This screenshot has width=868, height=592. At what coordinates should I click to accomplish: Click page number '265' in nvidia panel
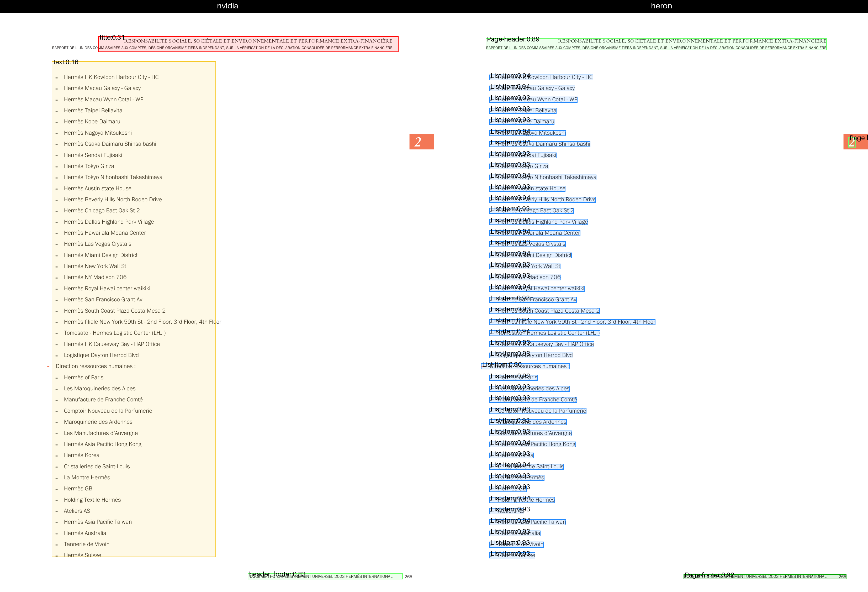(x=408, y=577)
